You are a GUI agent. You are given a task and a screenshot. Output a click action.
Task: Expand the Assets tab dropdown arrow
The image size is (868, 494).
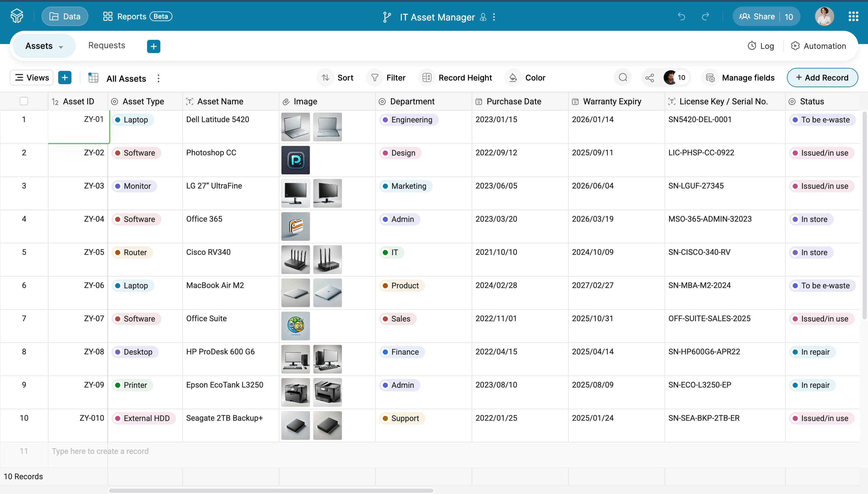pyautogui.click(x=61, y=47)
